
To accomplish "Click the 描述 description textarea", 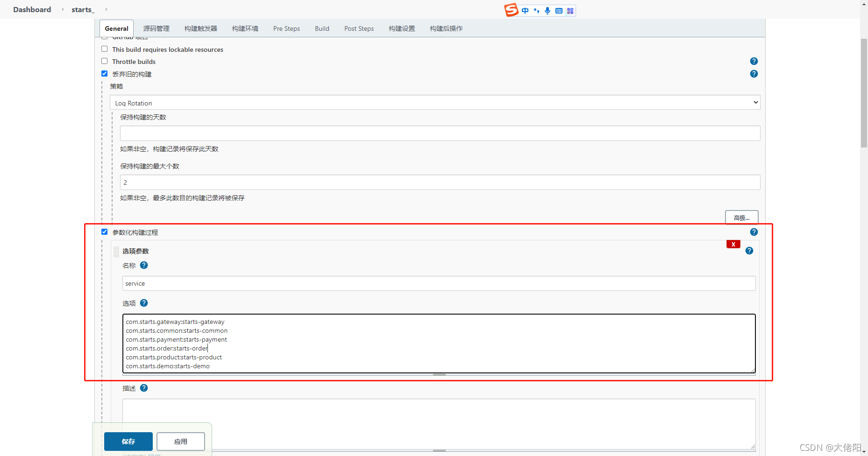I will (439, 424).
